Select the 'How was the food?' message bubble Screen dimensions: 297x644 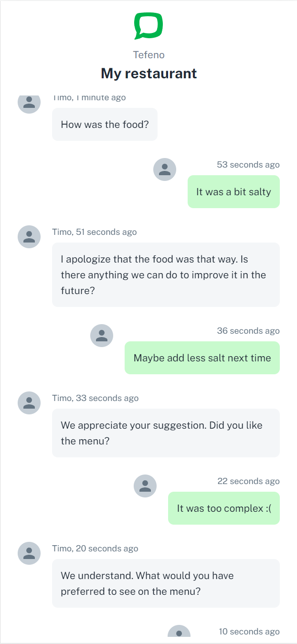point(105,125)
